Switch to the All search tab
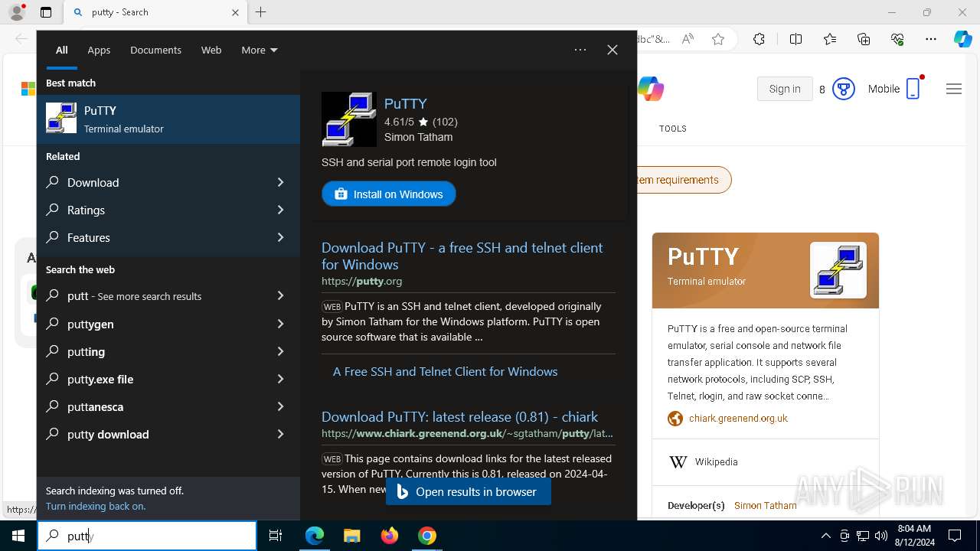This screenshot has width=980, height=551. [62, 50]
